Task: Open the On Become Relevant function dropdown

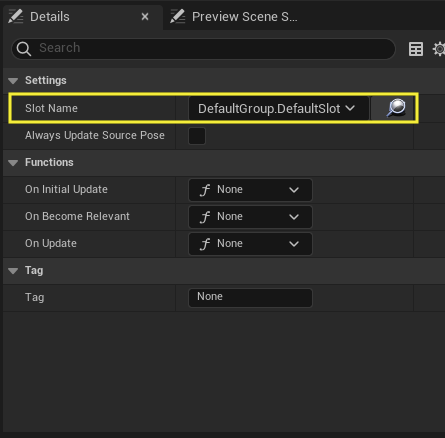Action: click(250, 217)
